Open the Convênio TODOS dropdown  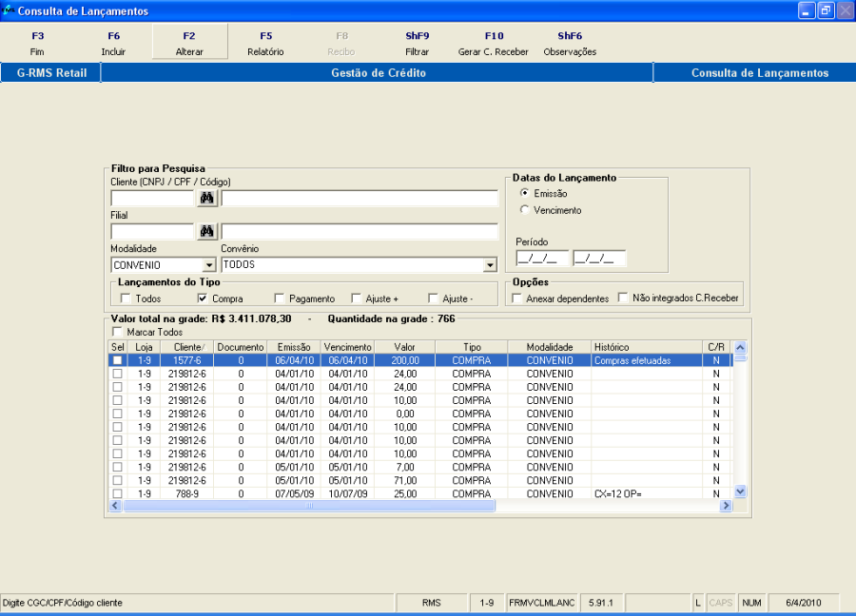point(491,266)
